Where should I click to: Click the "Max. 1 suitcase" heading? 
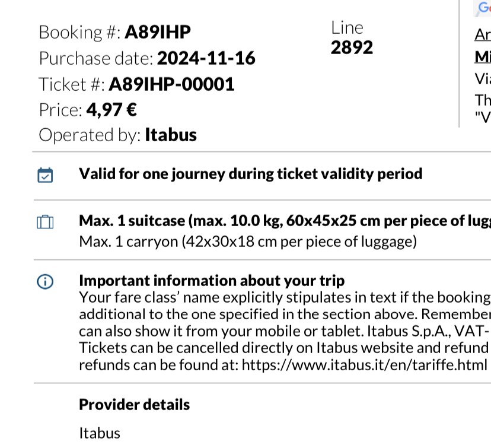pos(285,221)
